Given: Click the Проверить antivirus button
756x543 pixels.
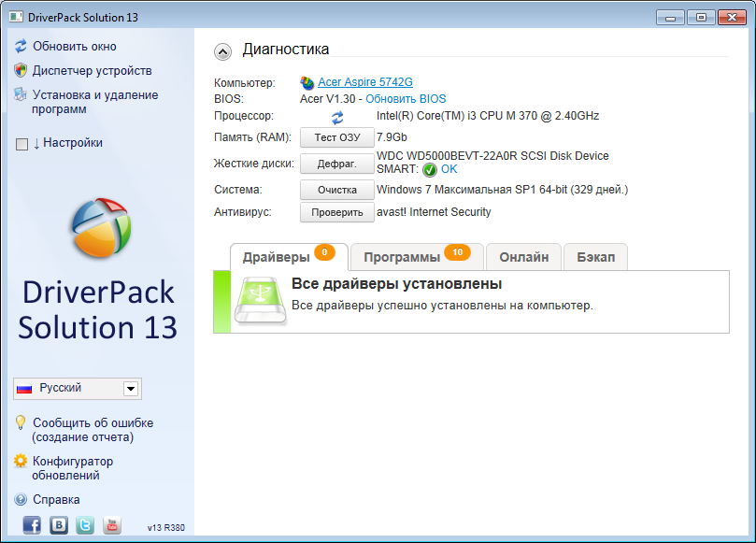Looking at the screenshot, I should coord(337,212).
